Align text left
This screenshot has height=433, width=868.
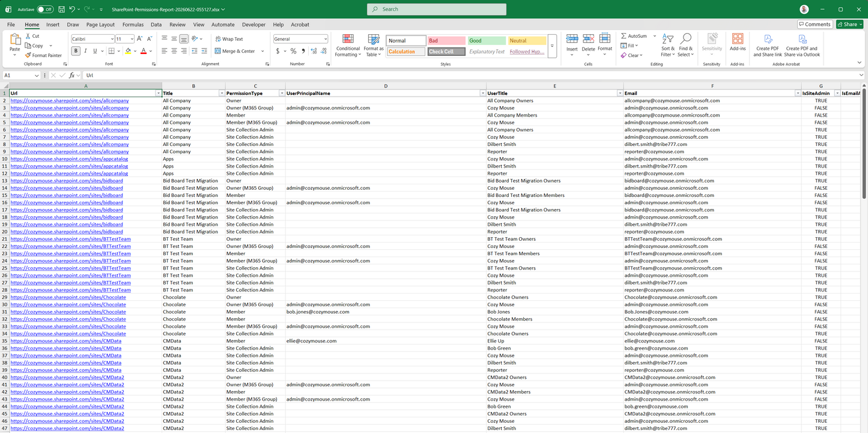click(x=165, y=51)
